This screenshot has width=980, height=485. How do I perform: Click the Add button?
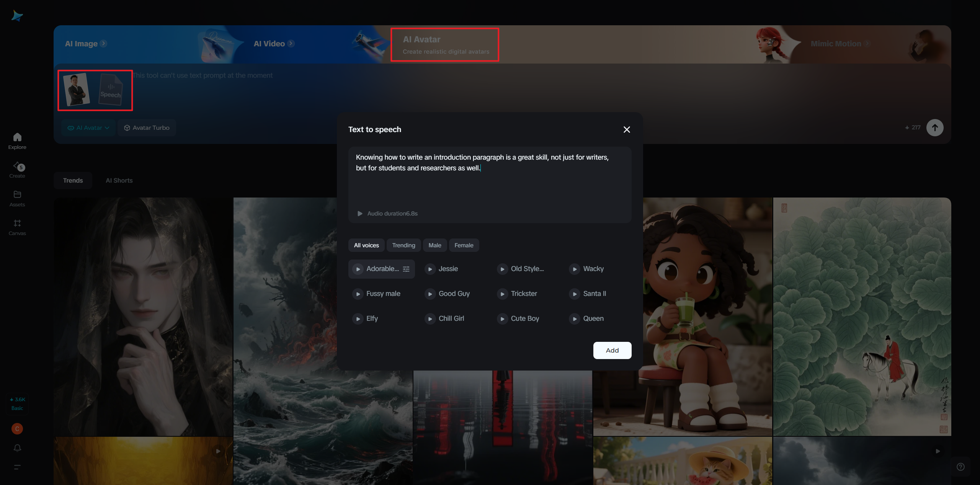tap(612, 350)
